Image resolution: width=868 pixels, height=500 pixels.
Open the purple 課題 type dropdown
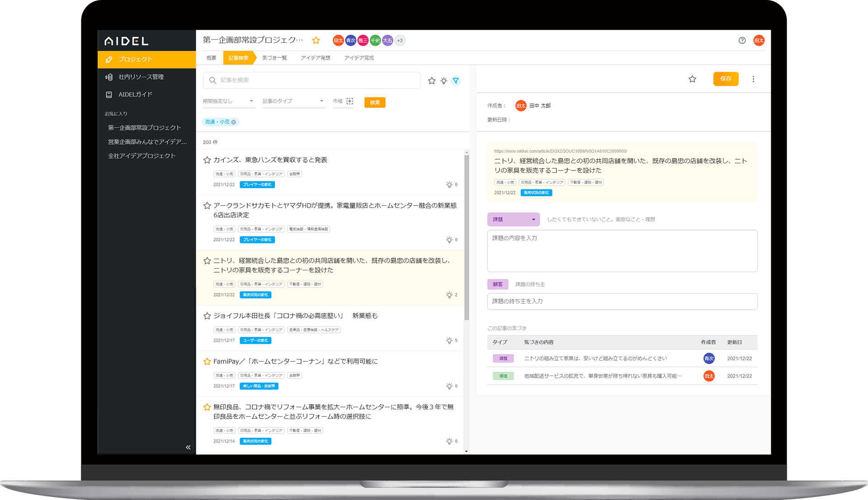[514, 219]
